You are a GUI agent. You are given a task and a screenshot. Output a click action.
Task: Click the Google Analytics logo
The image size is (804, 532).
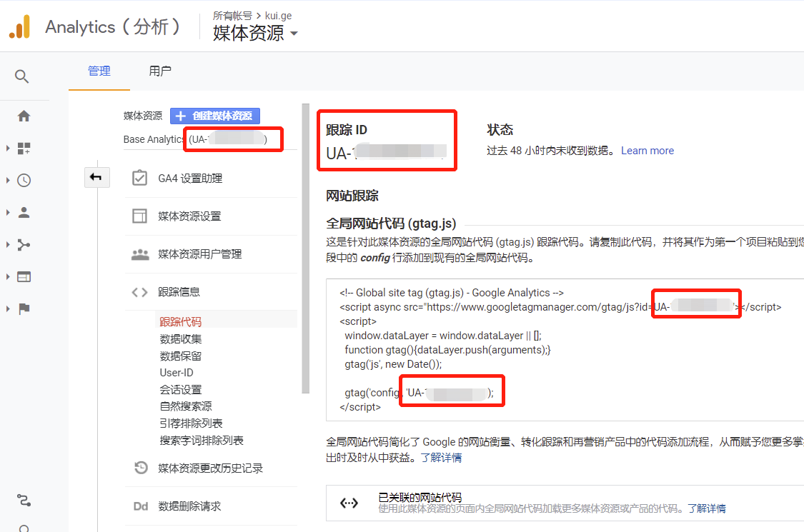(20, 26)
